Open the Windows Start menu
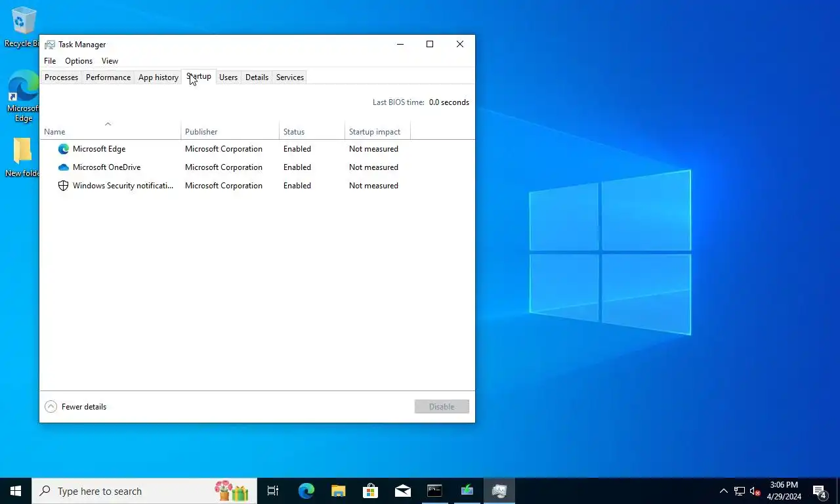The image size is (840, 504). point(16,491)
